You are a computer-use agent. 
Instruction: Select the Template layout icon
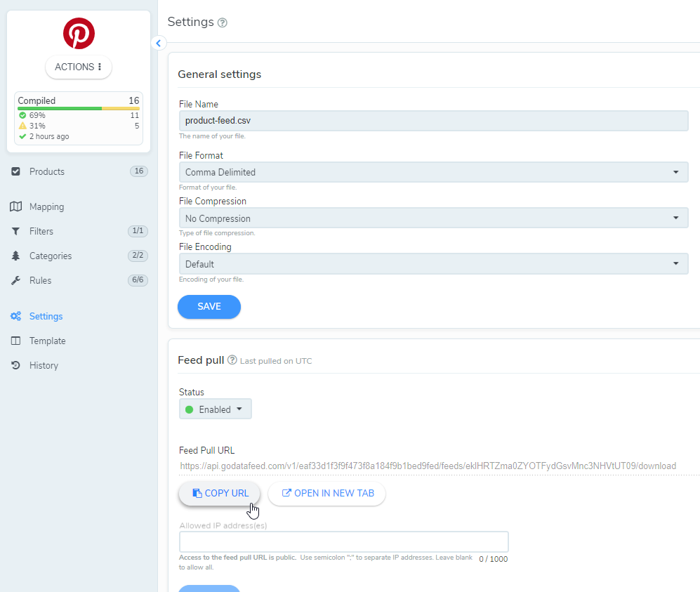point(17,341)
